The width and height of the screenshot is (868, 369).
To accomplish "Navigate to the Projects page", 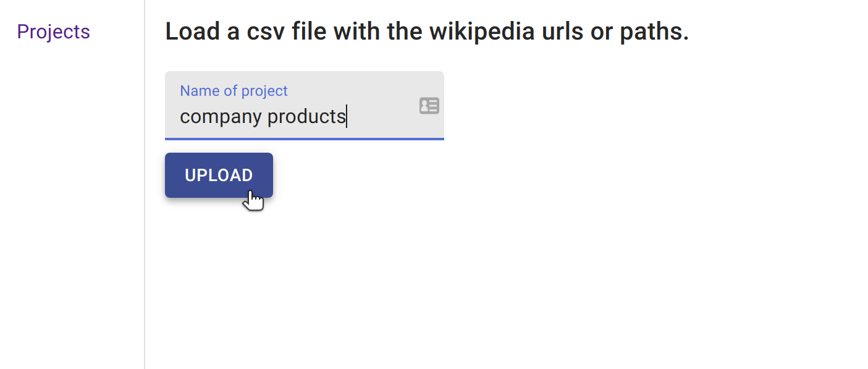I will [x=53, y=32].
